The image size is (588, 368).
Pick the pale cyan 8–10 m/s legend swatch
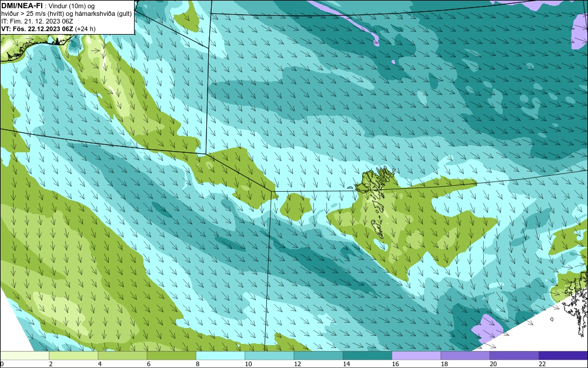(x=220, y=356)
